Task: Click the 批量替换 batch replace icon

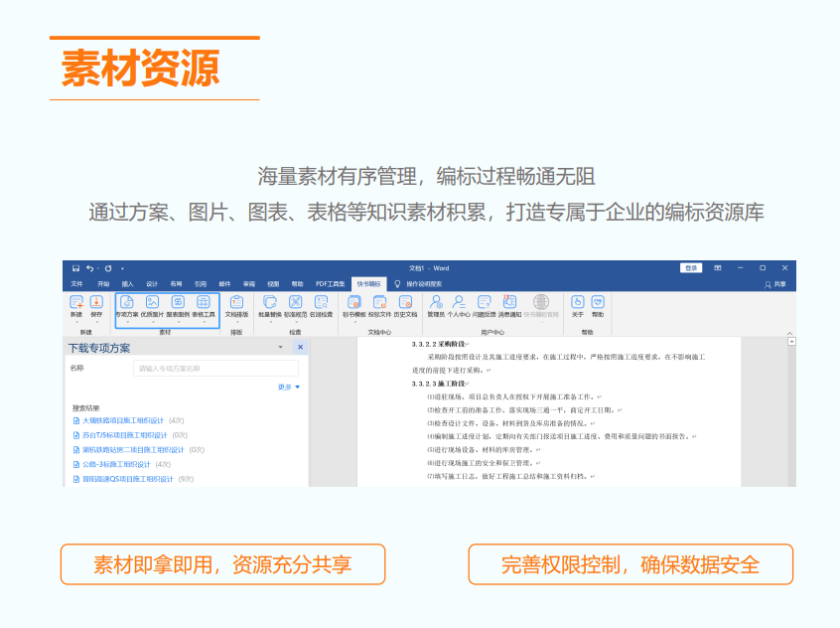Action: click(x=270, y=302)
